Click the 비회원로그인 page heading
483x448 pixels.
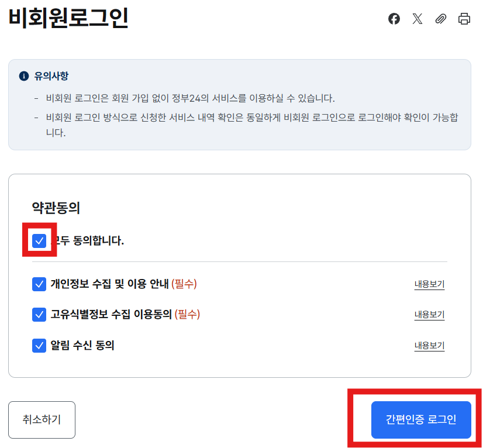click(x=68, y=18)
